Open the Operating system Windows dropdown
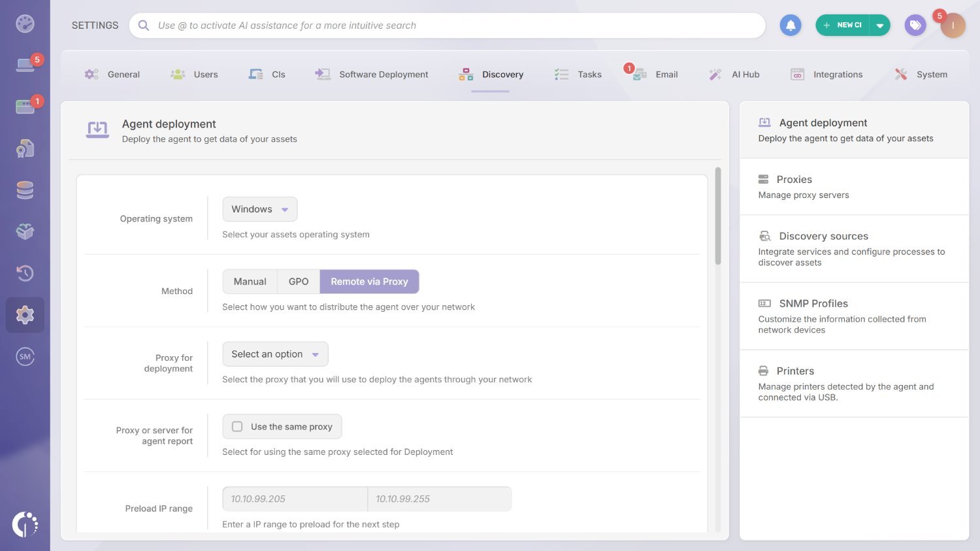The width and height of the screenshot is (980, 551). coord(259,209)
